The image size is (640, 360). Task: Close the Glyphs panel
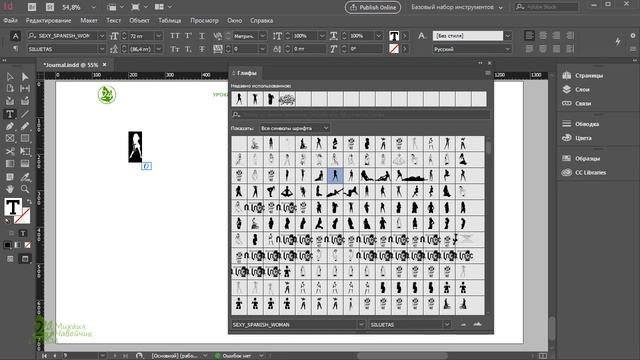(489, 63)
